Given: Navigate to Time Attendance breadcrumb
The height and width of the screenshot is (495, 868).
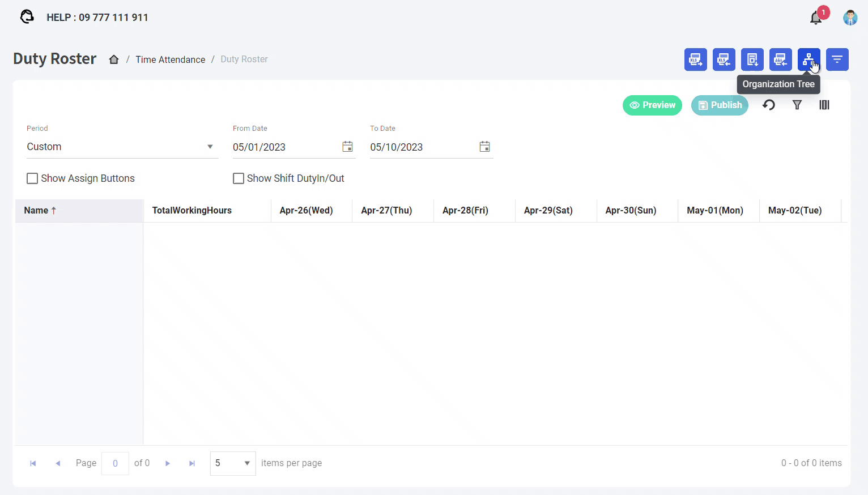Looking at the screenshot, I should [170, 59].
